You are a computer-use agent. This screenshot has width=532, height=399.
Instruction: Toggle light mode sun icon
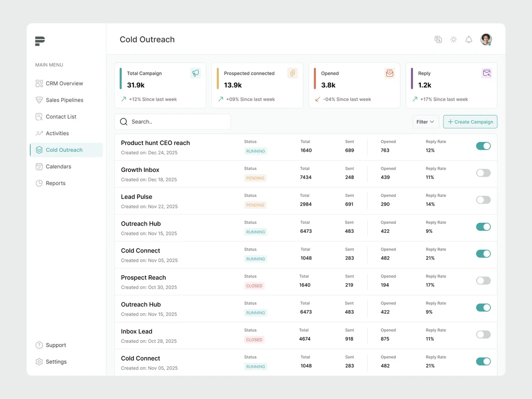453,39
